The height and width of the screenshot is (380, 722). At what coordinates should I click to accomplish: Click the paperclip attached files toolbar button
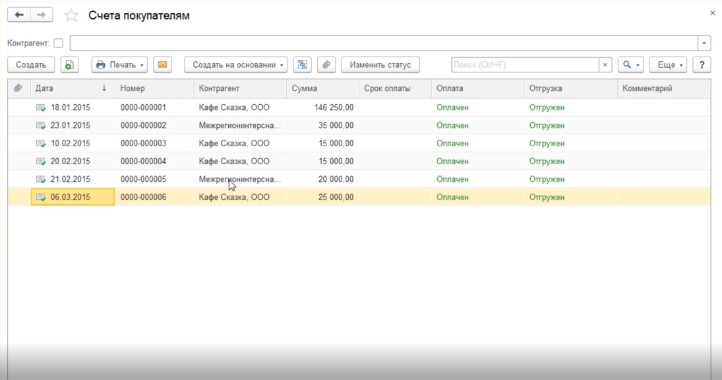[326, 65]
